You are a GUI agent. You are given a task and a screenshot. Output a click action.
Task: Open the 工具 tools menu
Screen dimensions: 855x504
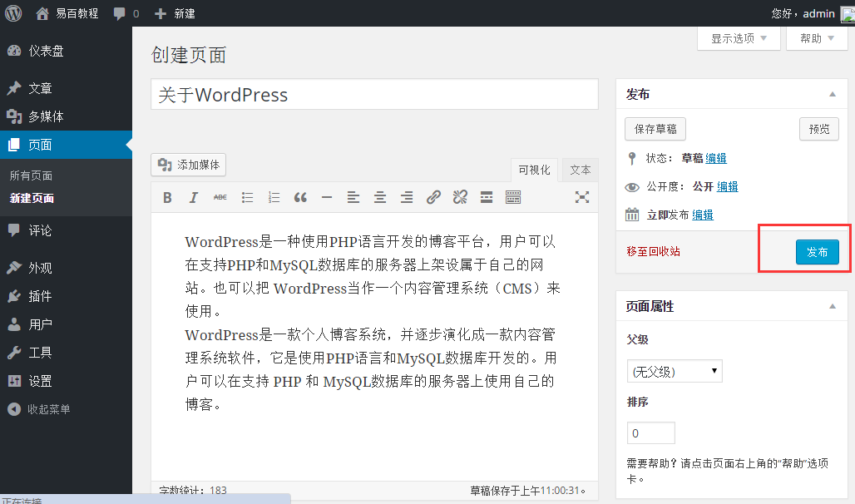66,353
